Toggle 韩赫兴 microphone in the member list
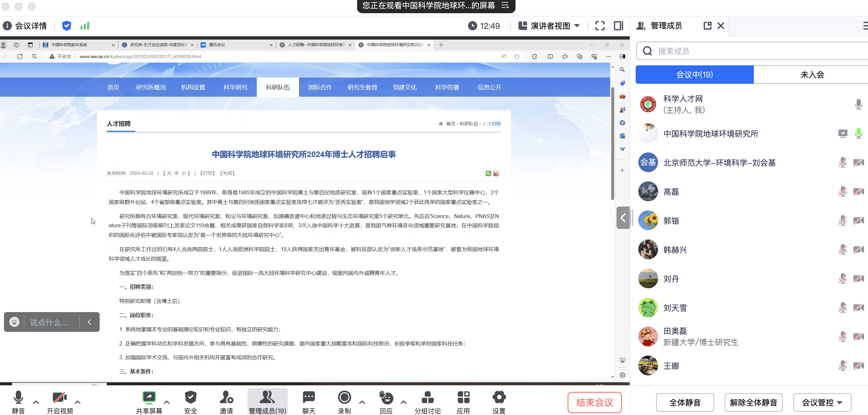The width and height of the screenshot is (868, 415). tap(842, 250)
